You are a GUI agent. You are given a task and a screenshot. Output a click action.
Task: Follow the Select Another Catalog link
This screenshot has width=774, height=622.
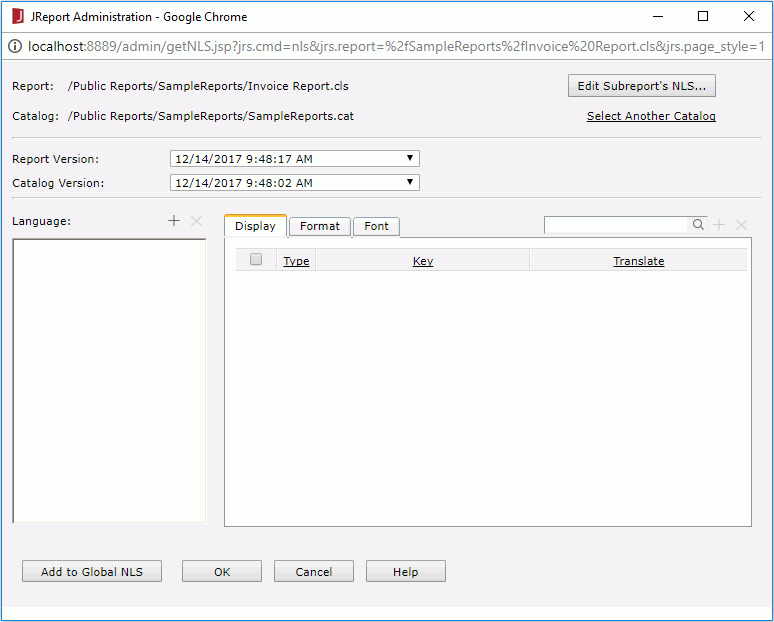651,116
